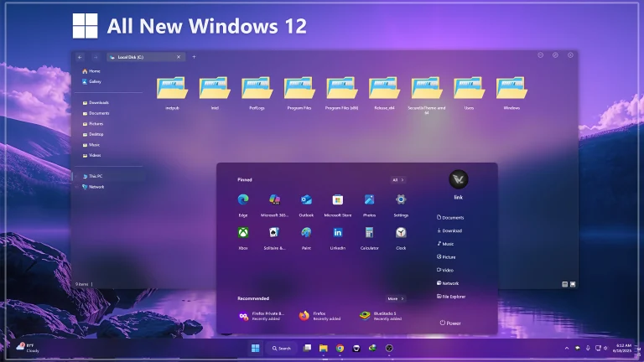Click the Windows Start button
This screenshot has height=362, width=644.
pos(255,348)
